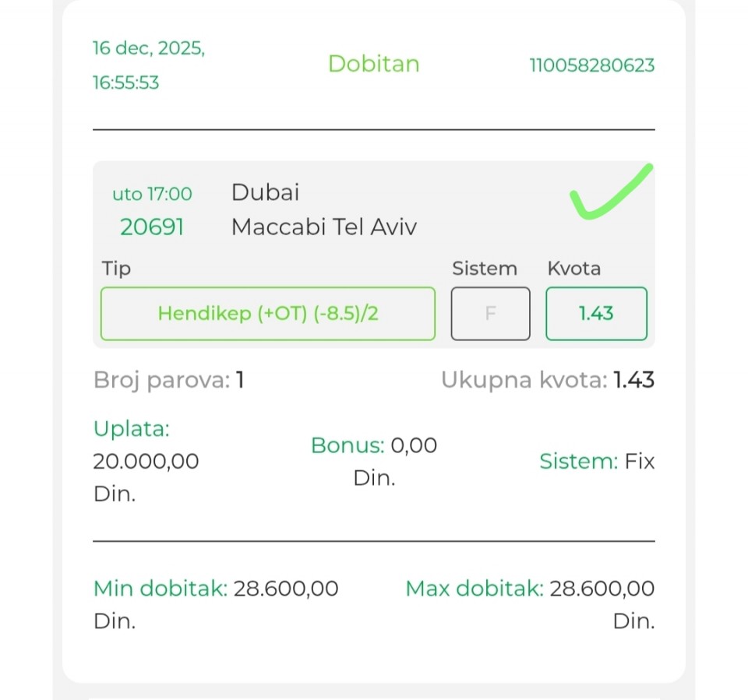Tap the ticket date 16 dec, 2025
748x700 pixels.
click(x=149, y=48)
